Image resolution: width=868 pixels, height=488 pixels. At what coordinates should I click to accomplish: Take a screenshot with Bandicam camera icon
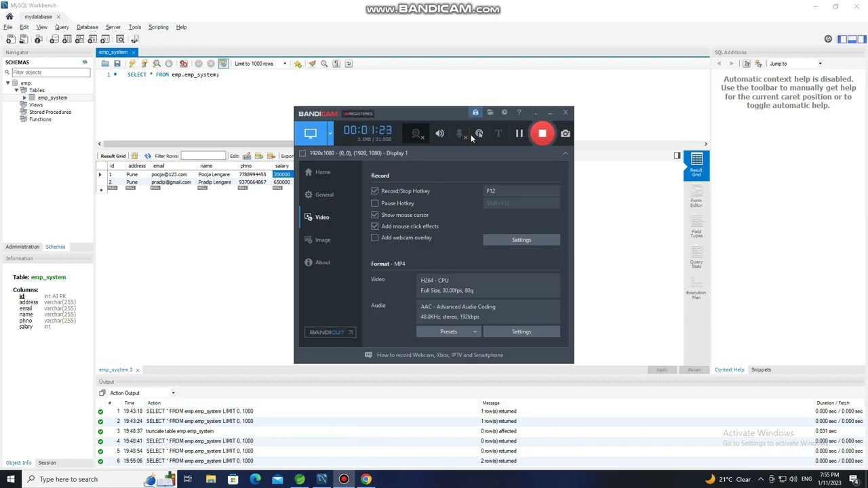566,134
